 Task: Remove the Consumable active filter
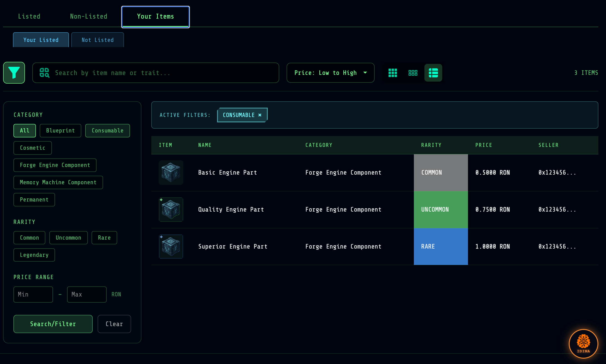260,115
